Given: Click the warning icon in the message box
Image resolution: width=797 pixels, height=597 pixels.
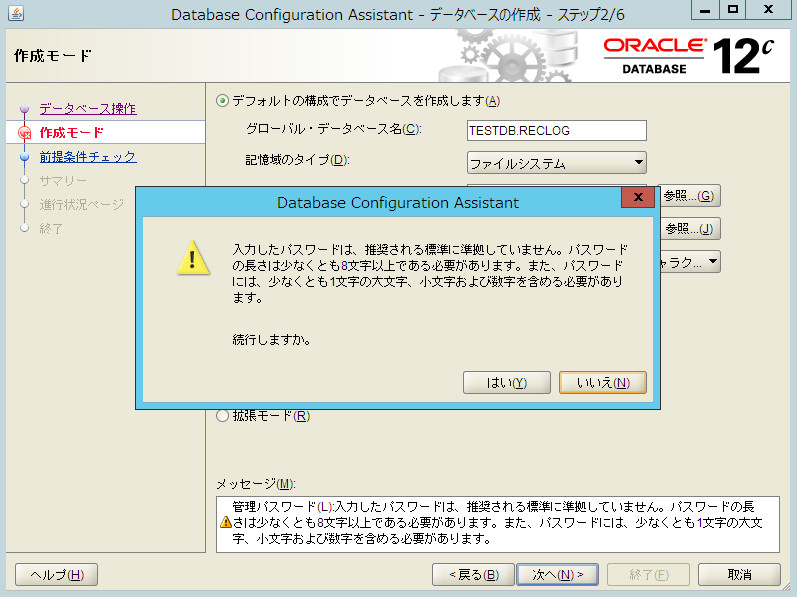Looking at the screenshot, I should [x=226, y=522].
